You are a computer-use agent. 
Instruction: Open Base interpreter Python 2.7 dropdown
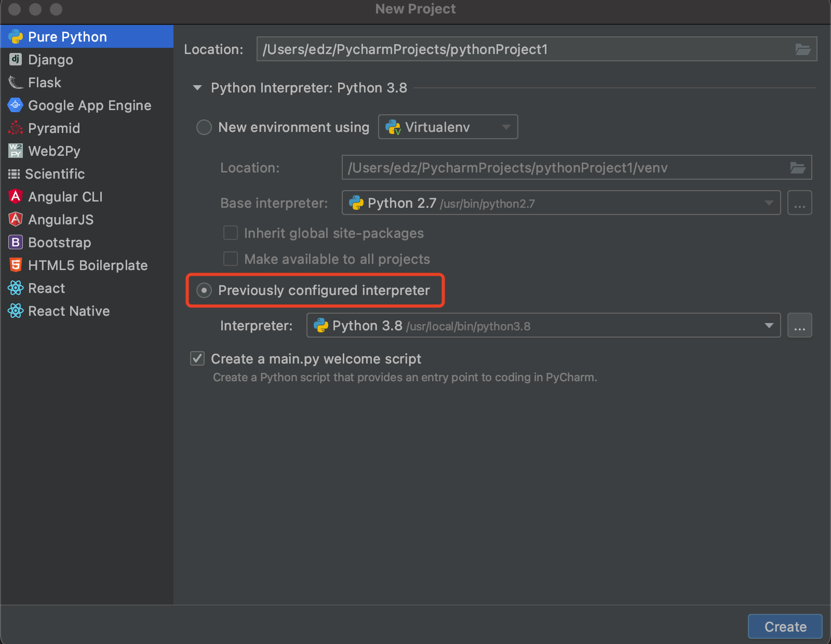click(561, 203)
